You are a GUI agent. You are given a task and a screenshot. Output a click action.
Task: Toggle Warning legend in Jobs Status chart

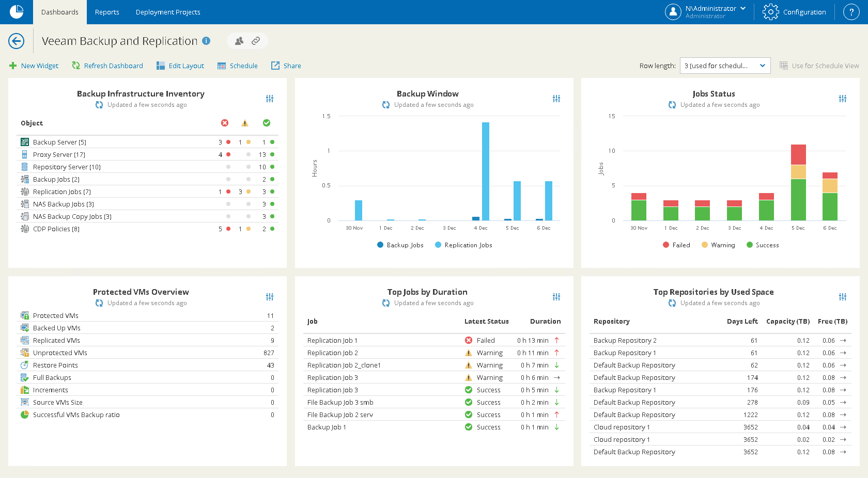click(x=718, y=245)
